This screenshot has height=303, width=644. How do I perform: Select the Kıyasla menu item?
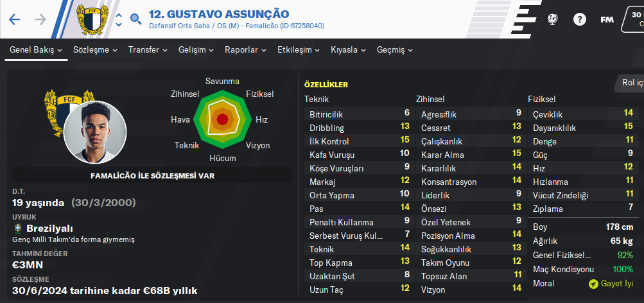click(x=349, y=50)
